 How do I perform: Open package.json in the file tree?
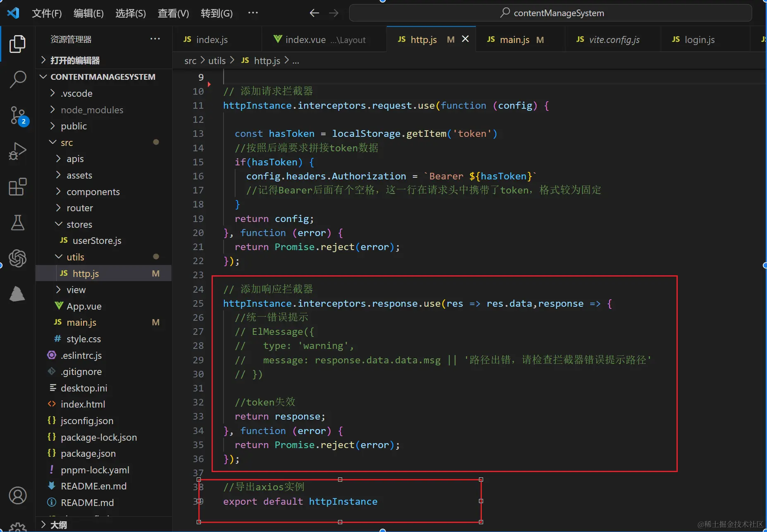(x=103, y=453)
